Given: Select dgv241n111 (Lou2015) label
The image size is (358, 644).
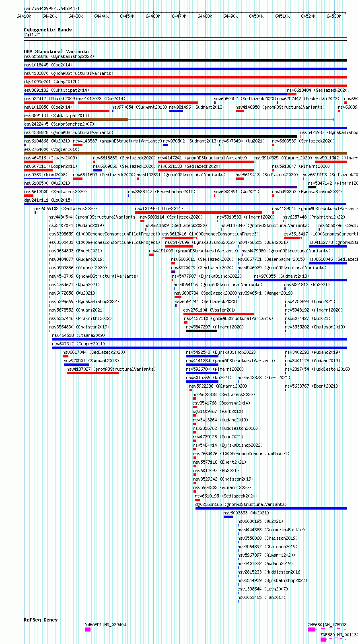Looking at the screenshot, I should pos(48,200).
